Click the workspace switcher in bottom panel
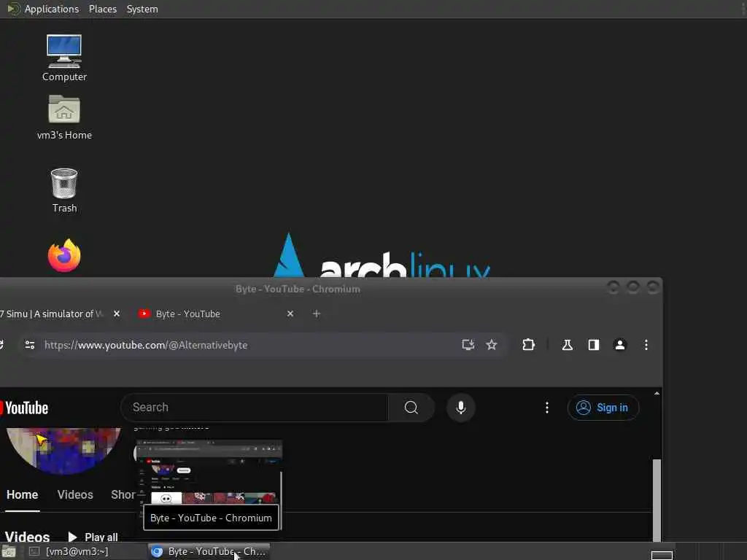 pyautogui.click(x=662, y=554)
